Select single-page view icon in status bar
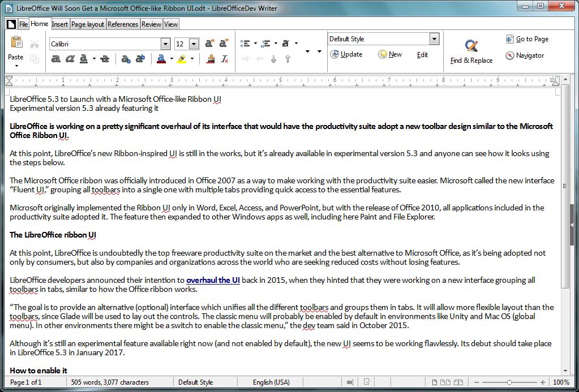The height and width of the screenshot is (392, 579). coord(435,382)
